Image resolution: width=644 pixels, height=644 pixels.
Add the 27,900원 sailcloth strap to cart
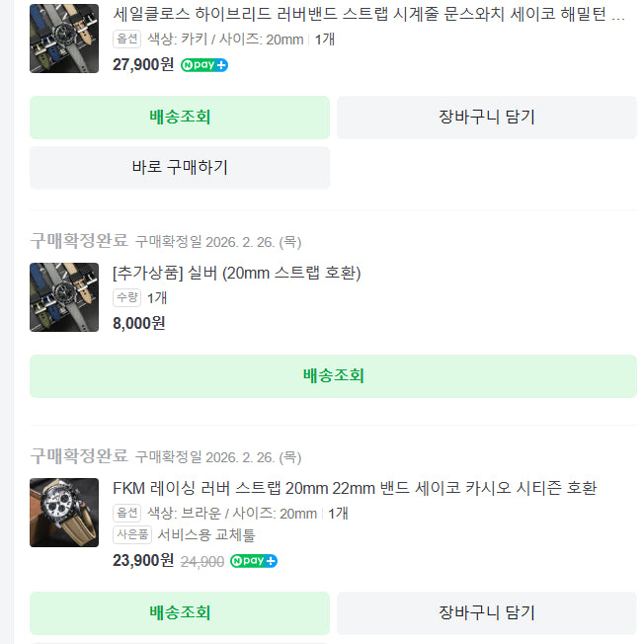coord(486,117)
